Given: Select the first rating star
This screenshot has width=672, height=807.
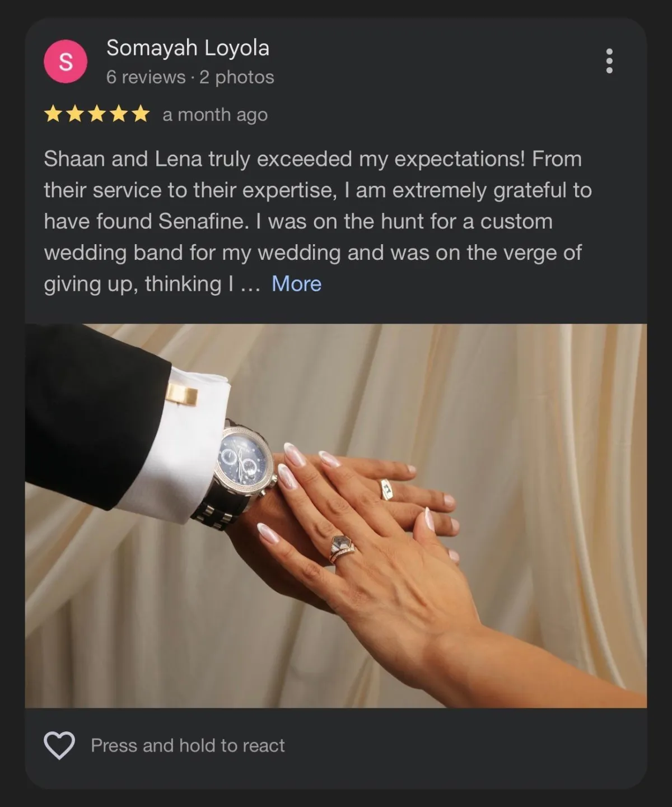Looking at the screenshot, I should click(53, 115).
